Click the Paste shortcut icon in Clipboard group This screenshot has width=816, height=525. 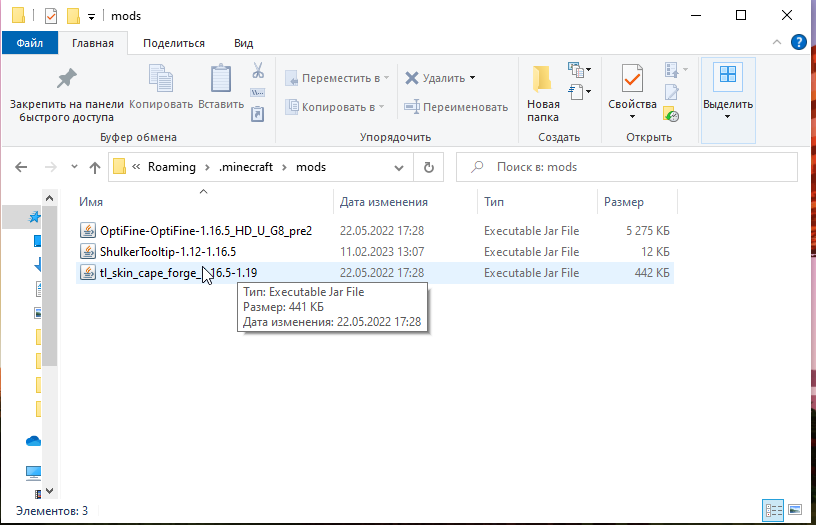[258, 114]
